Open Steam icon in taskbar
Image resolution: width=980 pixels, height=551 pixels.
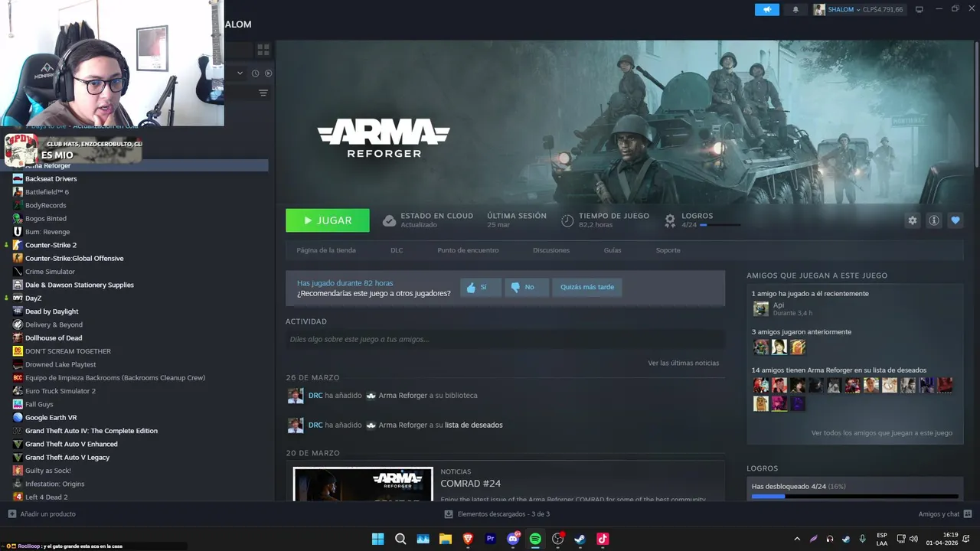580,539
